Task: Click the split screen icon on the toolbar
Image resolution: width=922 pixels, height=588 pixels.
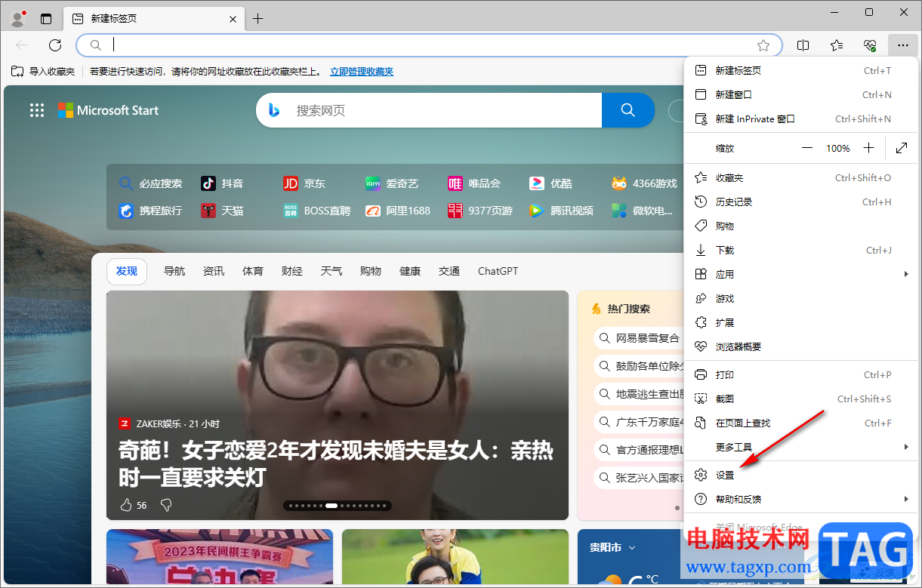Action: pyautogui.click(x=803, y=45)
